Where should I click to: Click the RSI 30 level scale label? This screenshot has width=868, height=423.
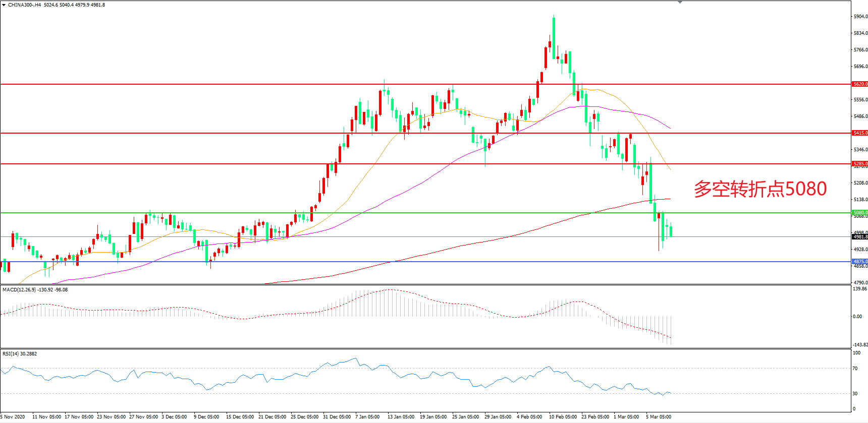tap(855, 394)
